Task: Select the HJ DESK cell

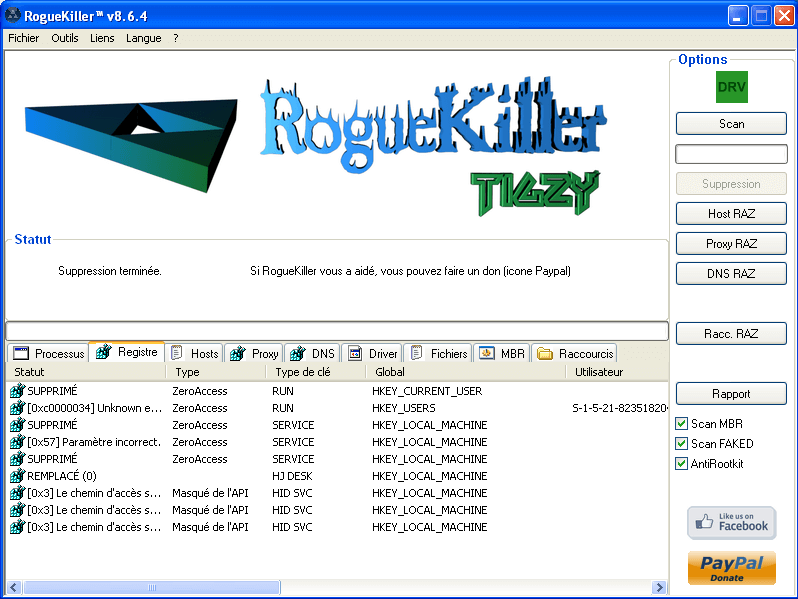Action: click(292, 476)
